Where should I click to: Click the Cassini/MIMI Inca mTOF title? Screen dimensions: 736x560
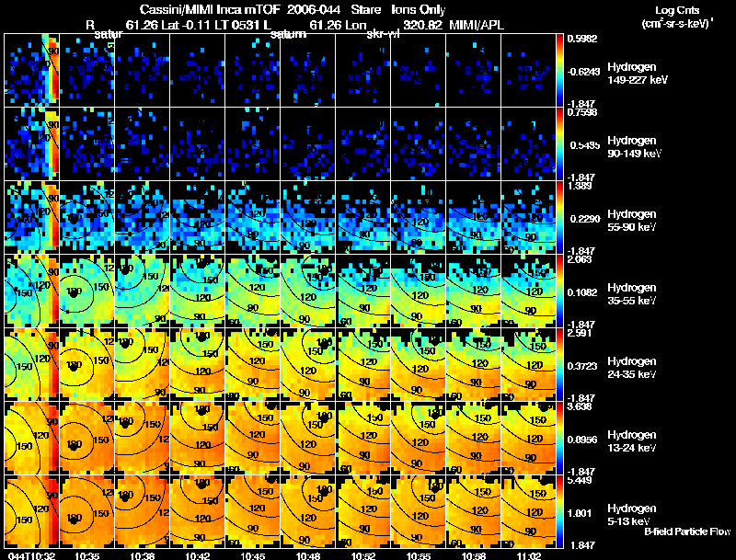pos(210,9)
